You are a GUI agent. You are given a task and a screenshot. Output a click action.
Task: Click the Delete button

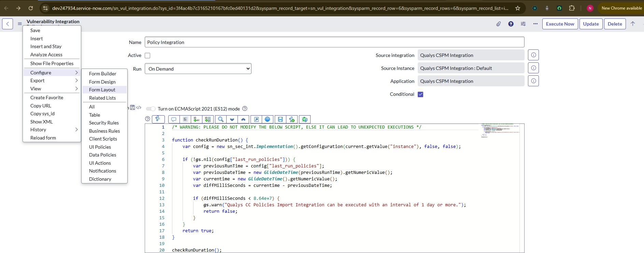(615, 24)
